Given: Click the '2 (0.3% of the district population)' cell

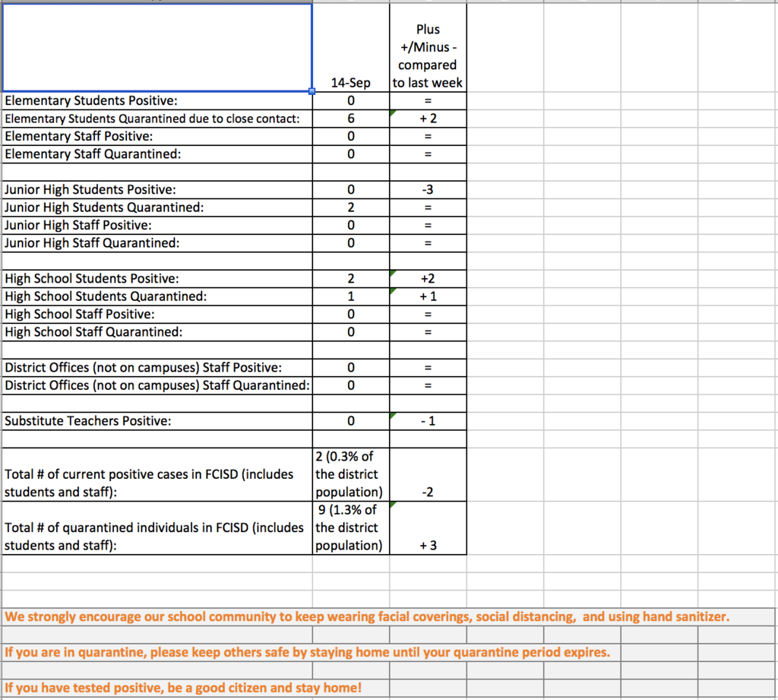Looking at the screenshot, I should click(351, 474).
